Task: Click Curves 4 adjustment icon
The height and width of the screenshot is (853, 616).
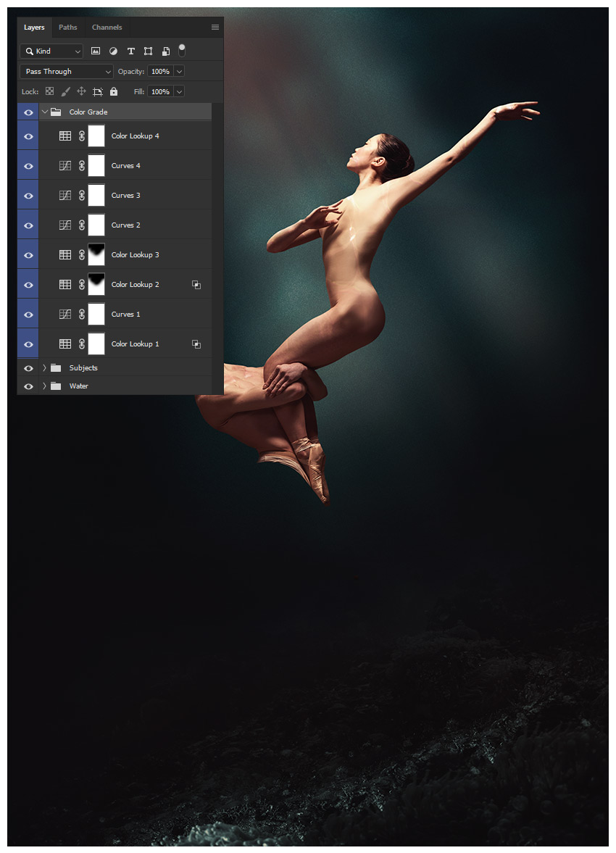Action: pos(65,166)
